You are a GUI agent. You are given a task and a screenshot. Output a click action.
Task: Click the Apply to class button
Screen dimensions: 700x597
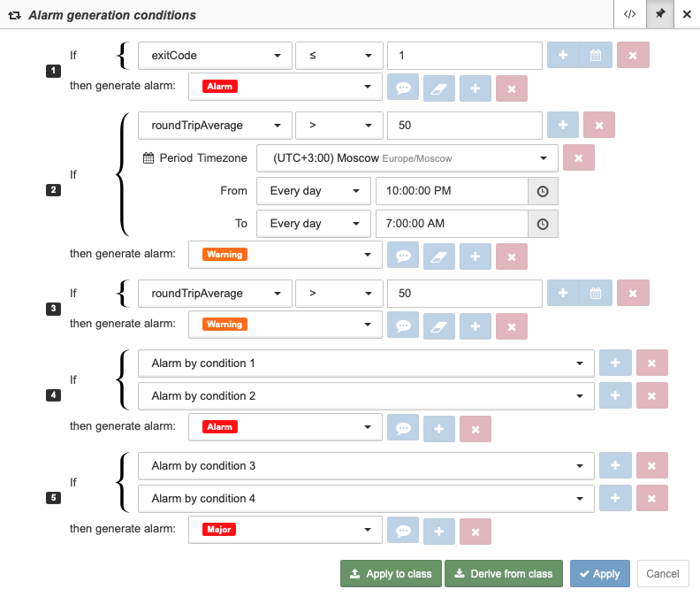[391, 573]
